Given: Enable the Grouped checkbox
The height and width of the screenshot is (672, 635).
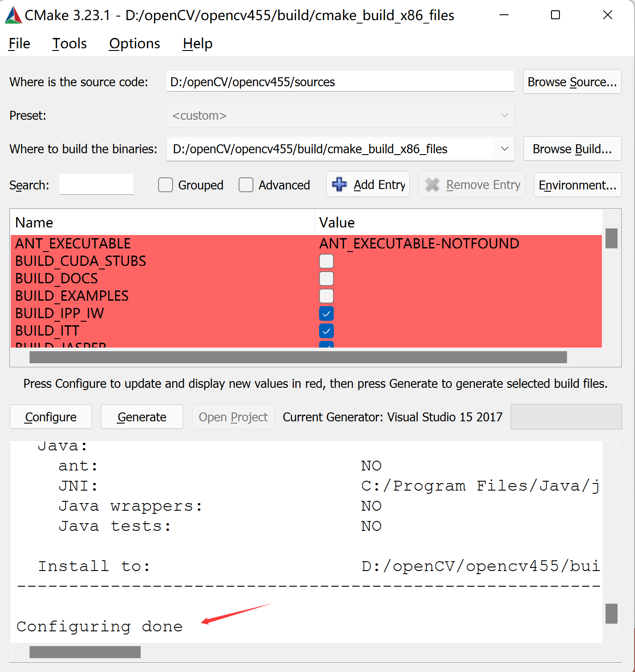Looking at the screenshot, I should (165, 185).
